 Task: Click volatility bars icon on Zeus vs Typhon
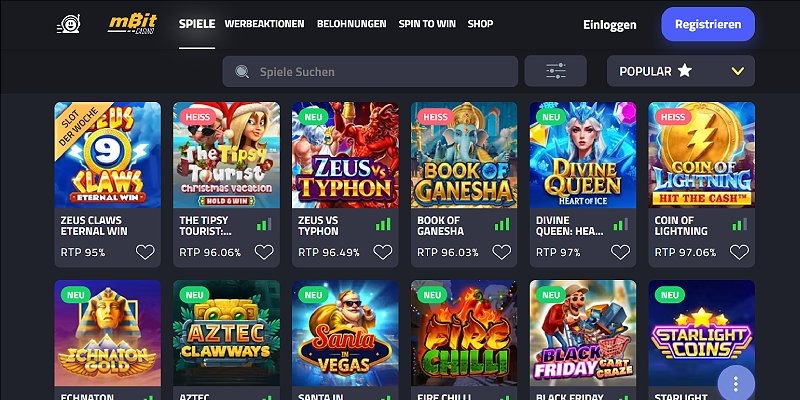[x=383, y=225]
